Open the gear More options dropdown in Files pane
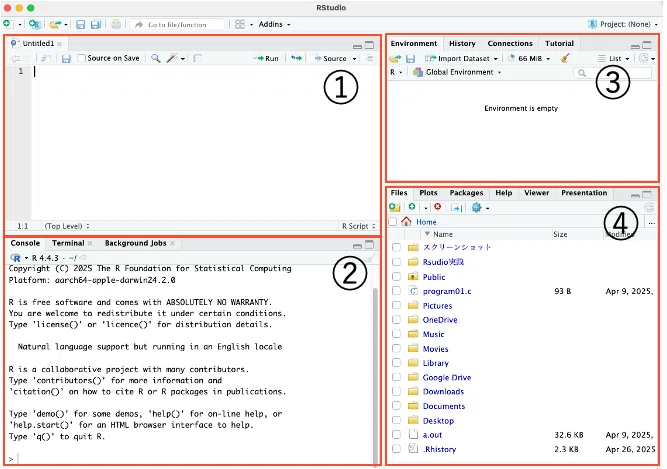The height and width of the screenshot is (469, 667). pyautogui.click(x=480, y=207)
